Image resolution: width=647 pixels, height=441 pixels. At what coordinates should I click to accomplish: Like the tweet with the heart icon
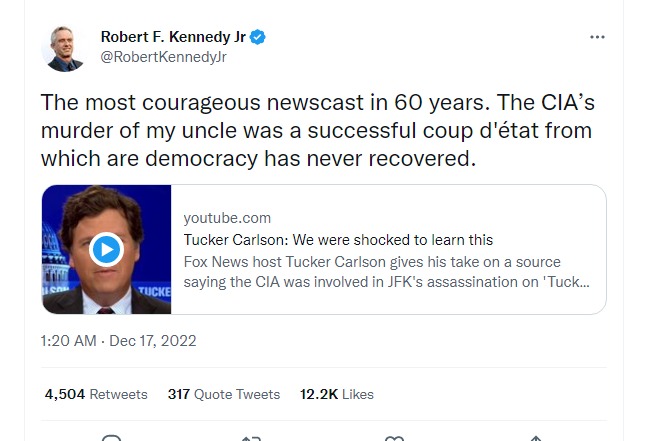tap(394, 437)
